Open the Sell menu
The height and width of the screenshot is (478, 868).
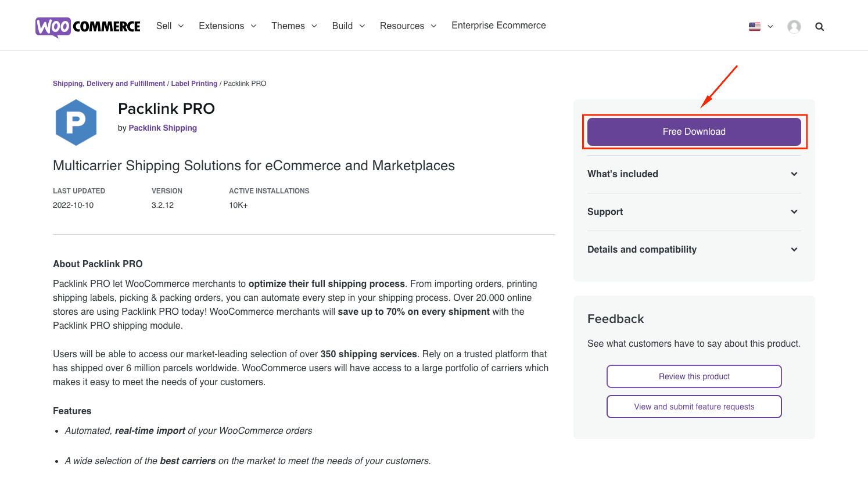(164, 26)
